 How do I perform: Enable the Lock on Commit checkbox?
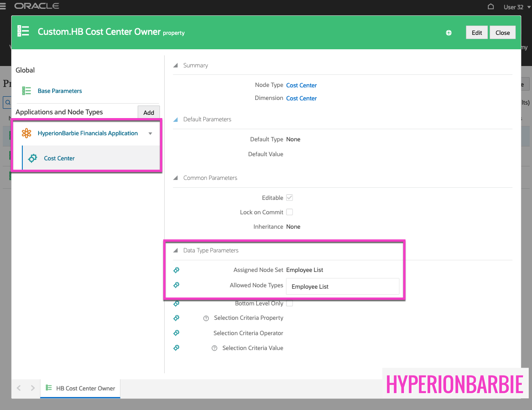(289, 212)
